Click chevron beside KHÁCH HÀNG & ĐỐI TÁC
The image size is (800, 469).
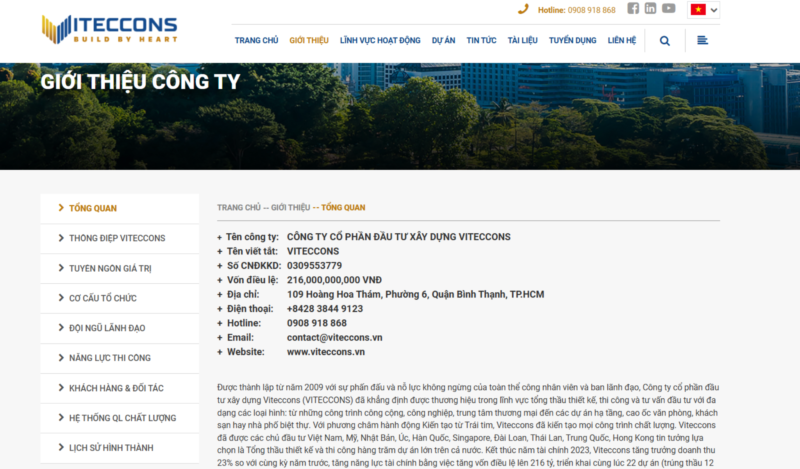coord(61,387)
